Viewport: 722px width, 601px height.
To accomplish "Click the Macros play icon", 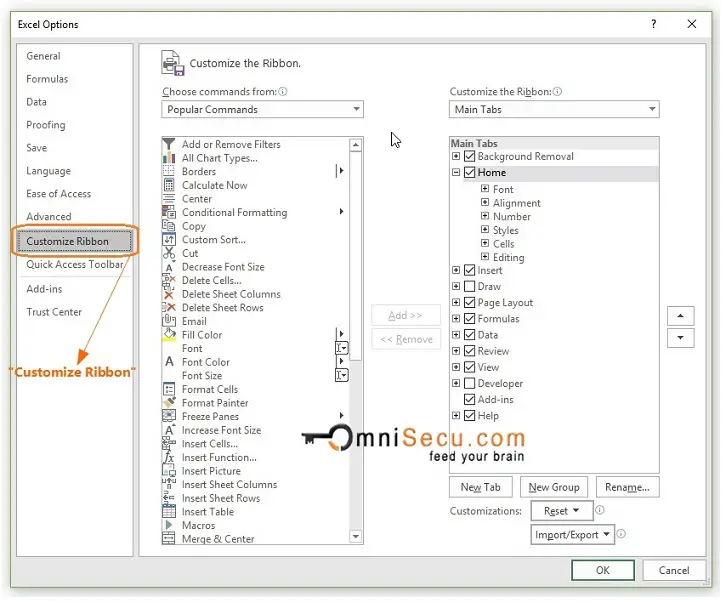I will [x=169, y=525].
